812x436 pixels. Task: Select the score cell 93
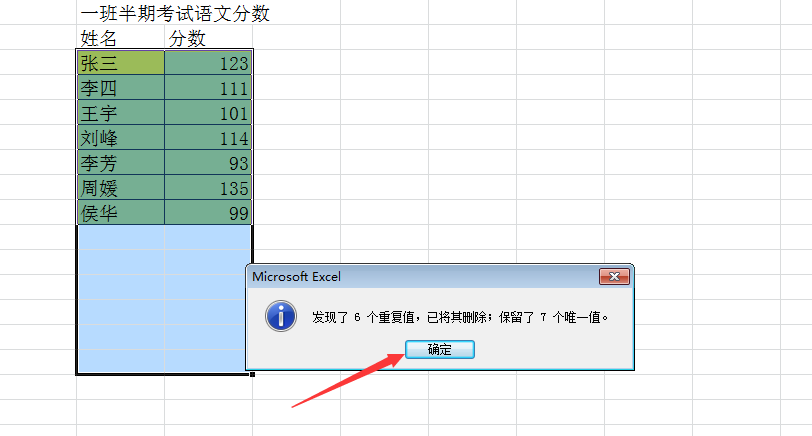pos(208,163)
